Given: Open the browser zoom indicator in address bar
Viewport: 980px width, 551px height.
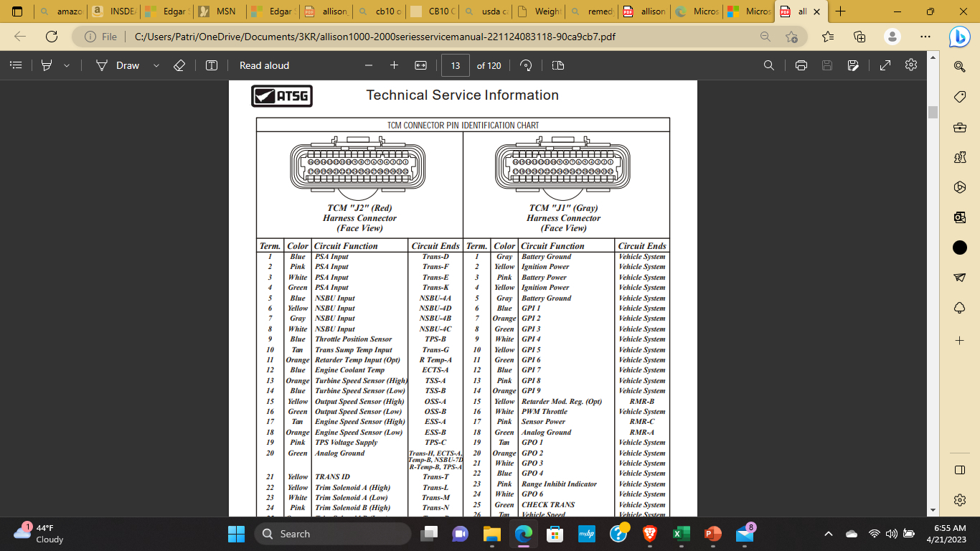Looking at the screenshot, I should (765, 37).
